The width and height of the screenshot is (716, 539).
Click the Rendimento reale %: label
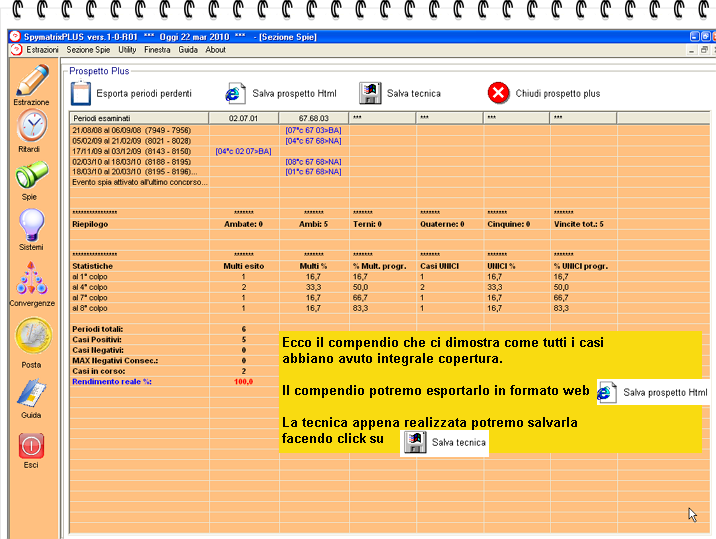click(112, 382)
